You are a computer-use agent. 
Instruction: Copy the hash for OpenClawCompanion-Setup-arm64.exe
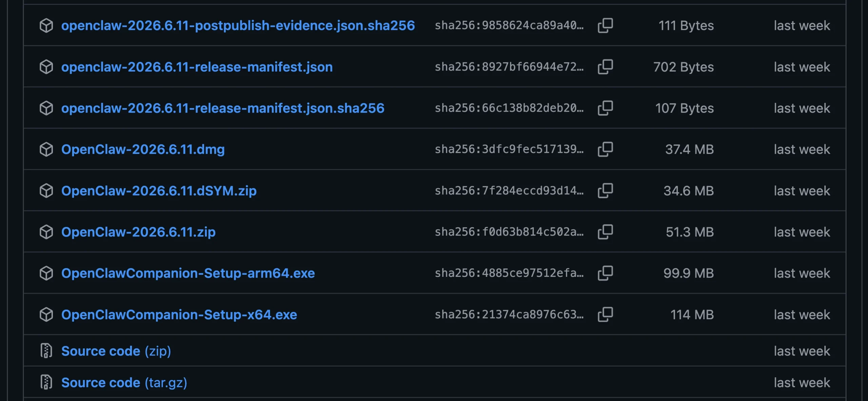point(605,273)
